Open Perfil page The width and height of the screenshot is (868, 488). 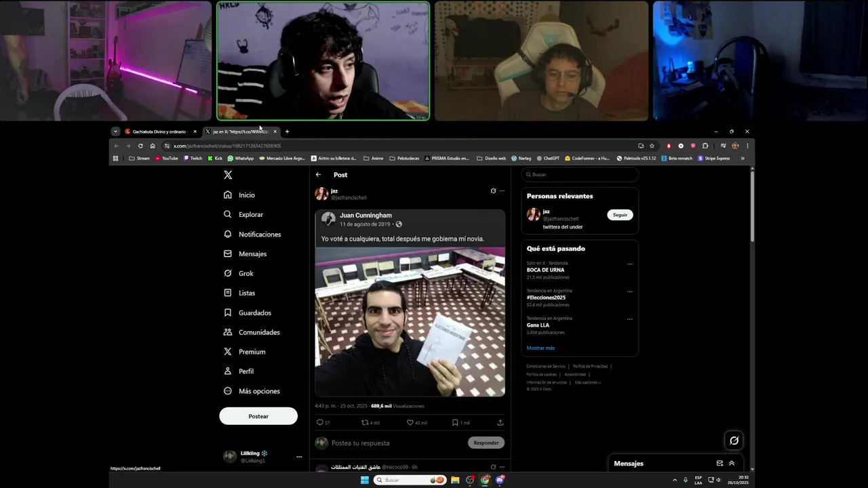click(x=238, y=372)
